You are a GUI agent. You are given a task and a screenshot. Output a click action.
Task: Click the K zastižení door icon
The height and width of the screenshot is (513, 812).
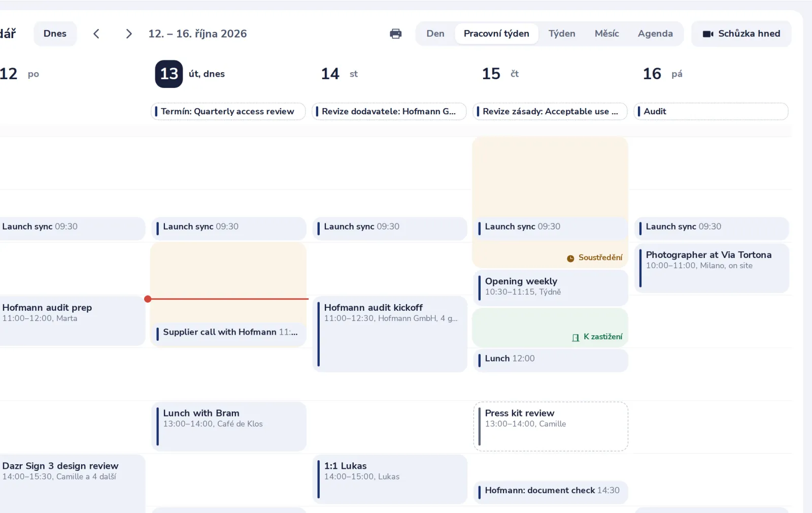(x=576, y=337)
